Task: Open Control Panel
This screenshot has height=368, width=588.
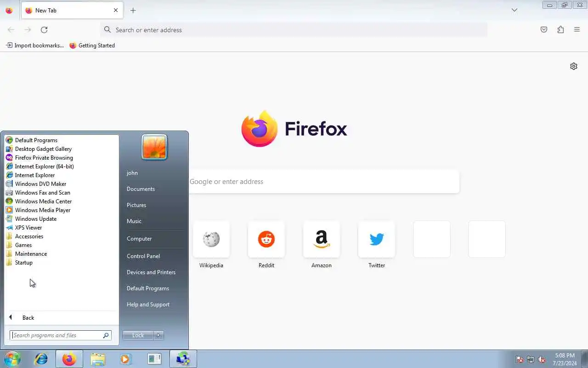Action: [143, 256]
